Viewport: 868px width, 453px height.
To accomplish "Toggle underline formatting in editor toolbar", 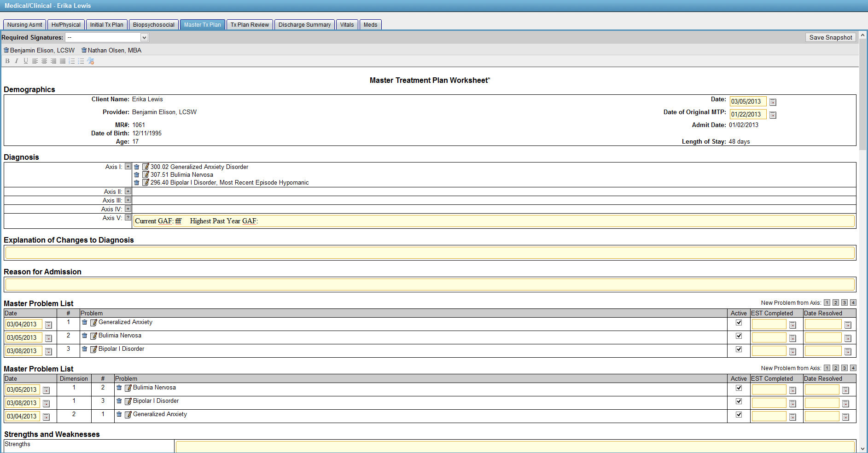I will click(26, 61).
